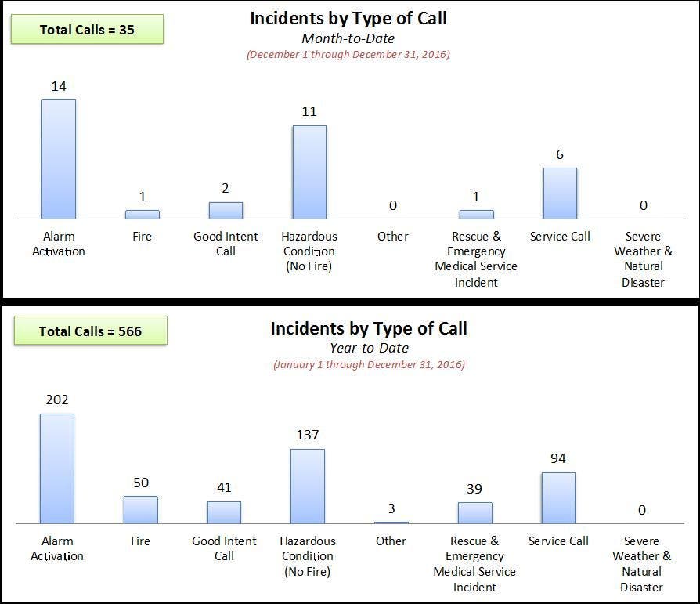
Task: Click 'Severe Weather & Natural Disaster' label in Year-to-Date chart
Action: pos(642,564)
